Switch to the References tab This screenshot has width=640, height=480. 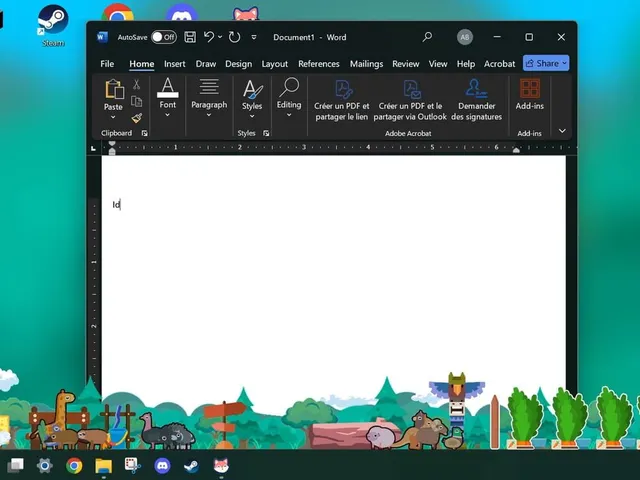(x=318, y=64)
